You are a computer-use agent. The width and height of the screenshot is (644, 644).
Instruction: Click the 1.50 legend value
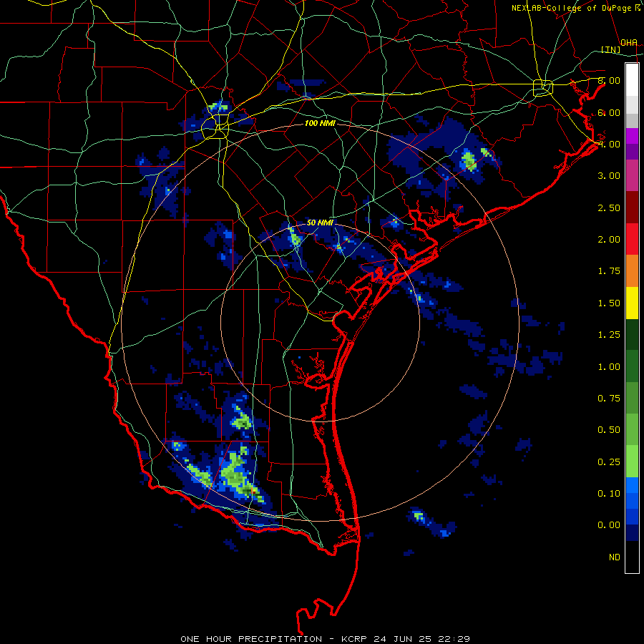[x=609, y=303]
